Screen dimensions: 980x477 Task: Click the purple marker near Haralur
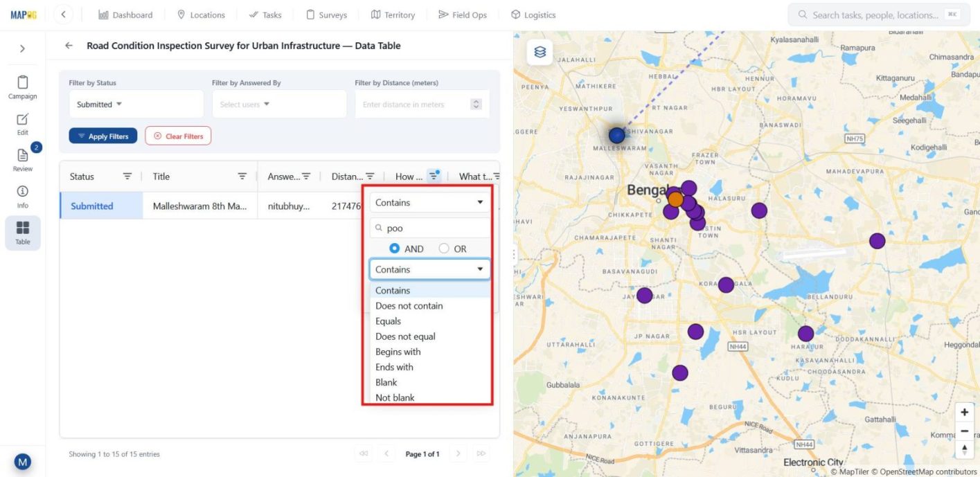click(805, 334)
